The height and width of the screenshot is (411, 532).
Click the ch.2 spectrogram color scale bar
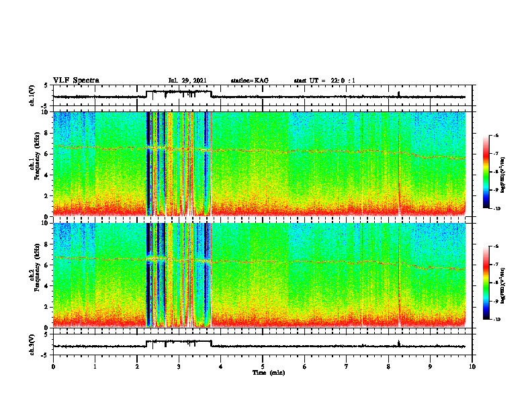coord(486,283)
